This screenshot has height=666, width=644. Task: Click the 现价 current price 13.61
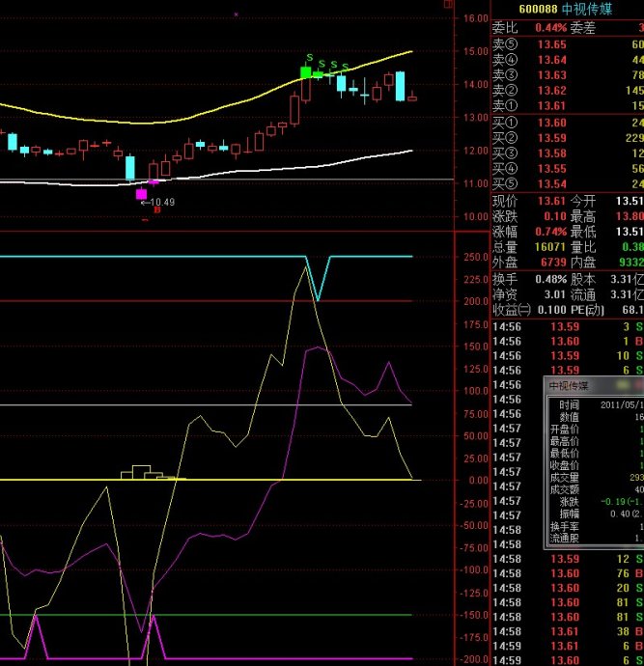coord(552,201)
